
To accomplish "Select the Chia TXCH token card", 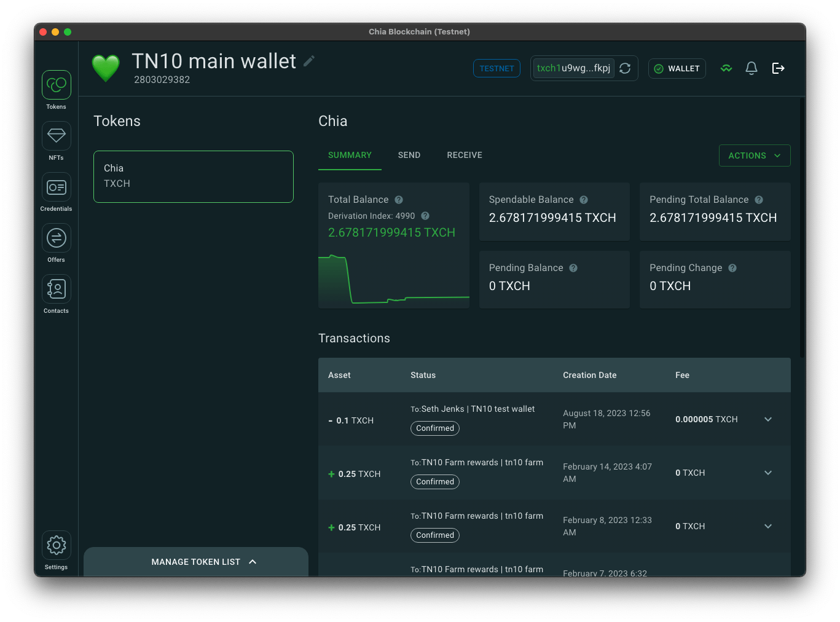I will coord(194,176).
